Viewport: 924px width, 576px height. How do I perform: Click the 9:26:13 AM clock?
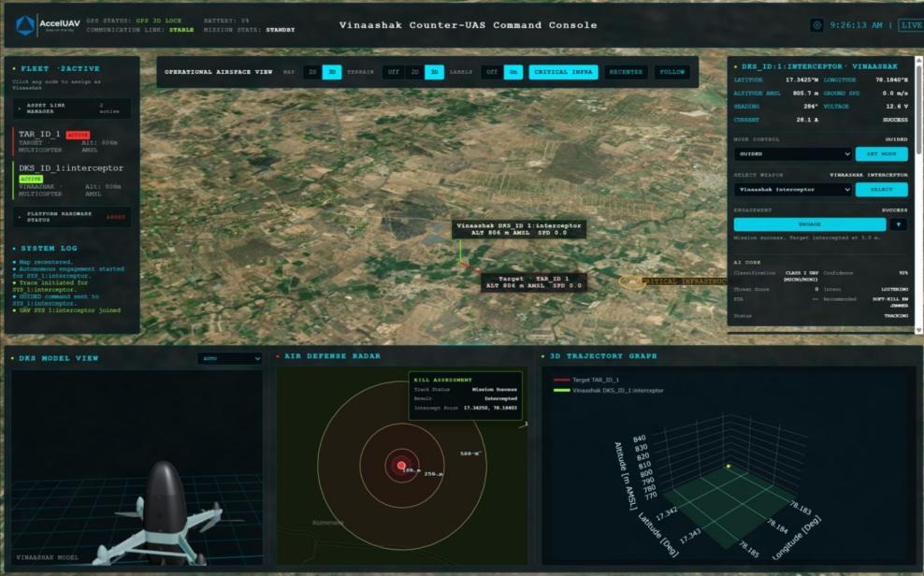tap(857, 25)
